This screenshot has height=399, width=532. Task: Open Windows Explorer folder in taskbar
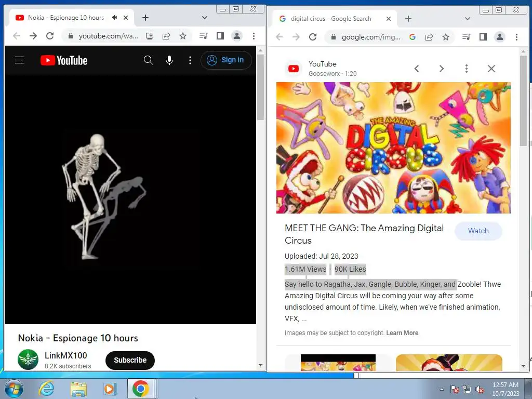click(78, 389)
